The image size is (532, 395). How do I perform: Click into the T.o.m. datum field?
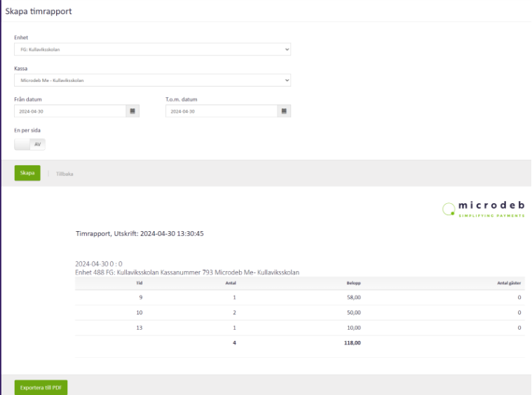point(221,111)
